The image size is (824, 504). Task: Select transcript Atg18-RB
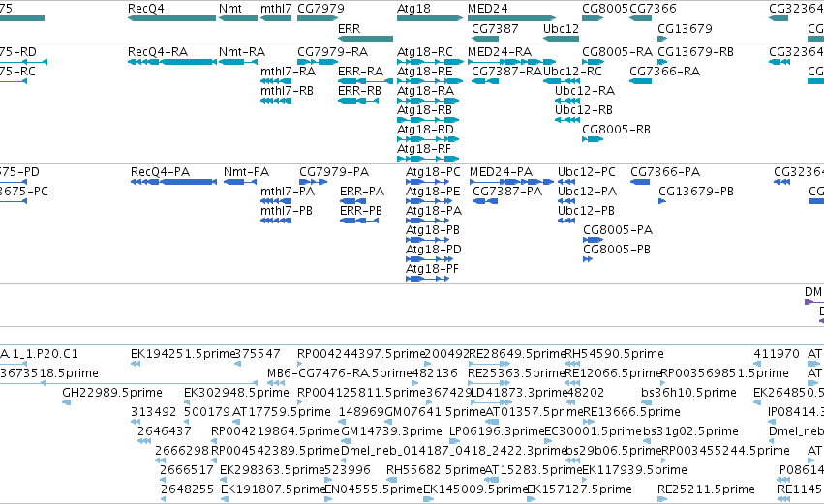(428, 120)
